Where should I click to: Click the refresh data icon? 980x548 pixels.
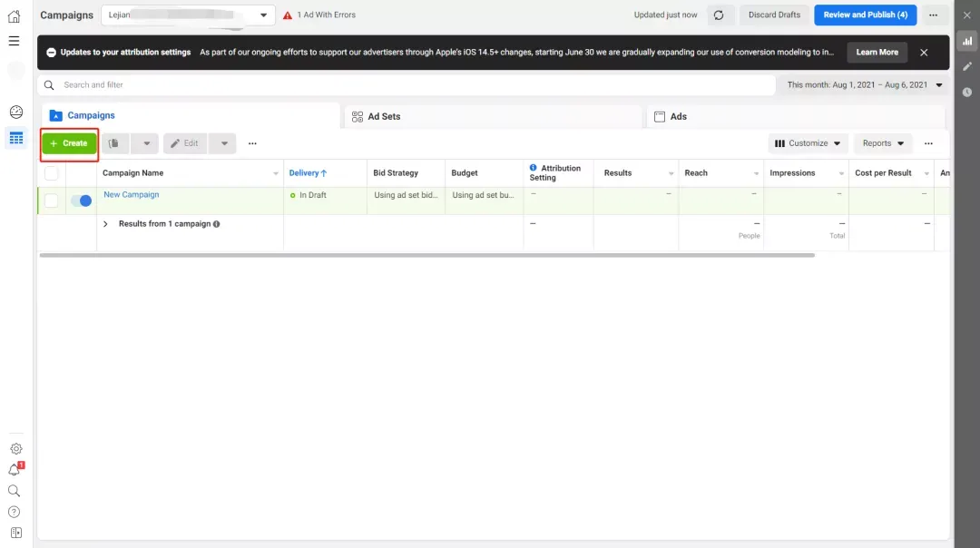[719, 15]
